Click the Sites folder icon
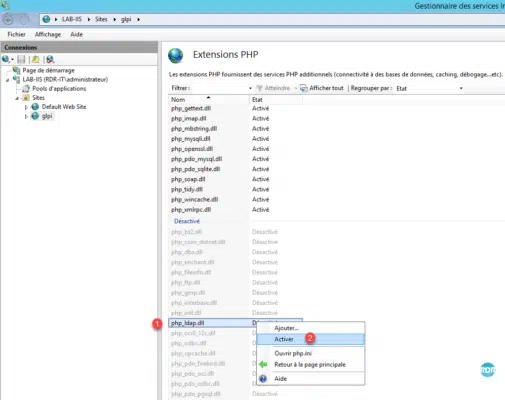Viewport: 505px width, 400px height. click(x=26, y=98)
